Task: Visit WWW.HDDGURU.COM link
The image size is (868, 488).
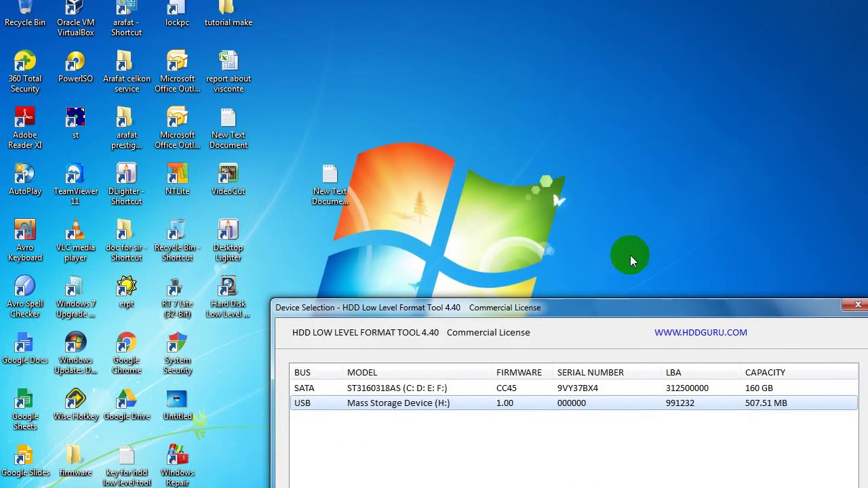Action: (x=701, y=332)
